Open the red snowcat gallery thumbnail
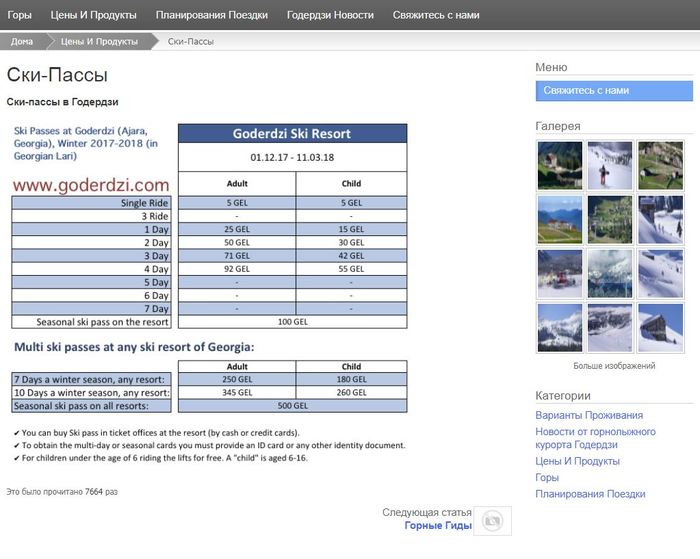Viewport: 700px width, 559px height. (x=559, y=273)
